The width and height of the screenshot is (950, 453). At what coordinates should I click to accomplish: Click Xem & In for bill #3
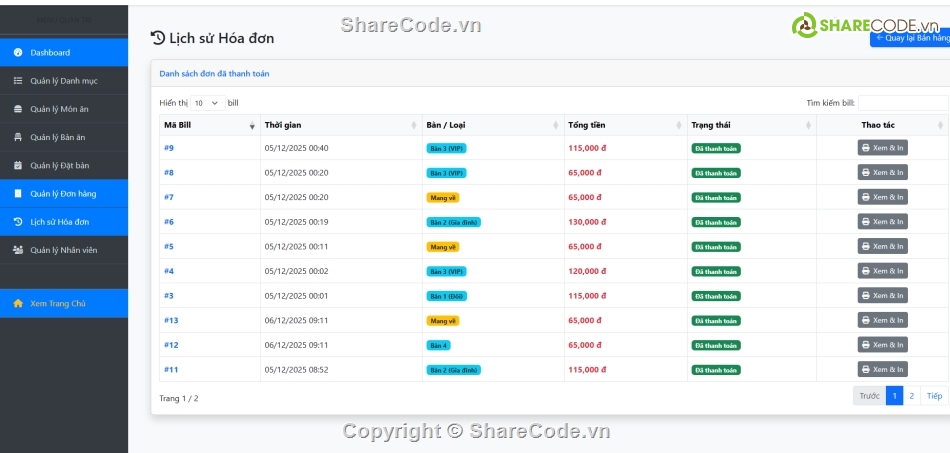coord(882,296)
